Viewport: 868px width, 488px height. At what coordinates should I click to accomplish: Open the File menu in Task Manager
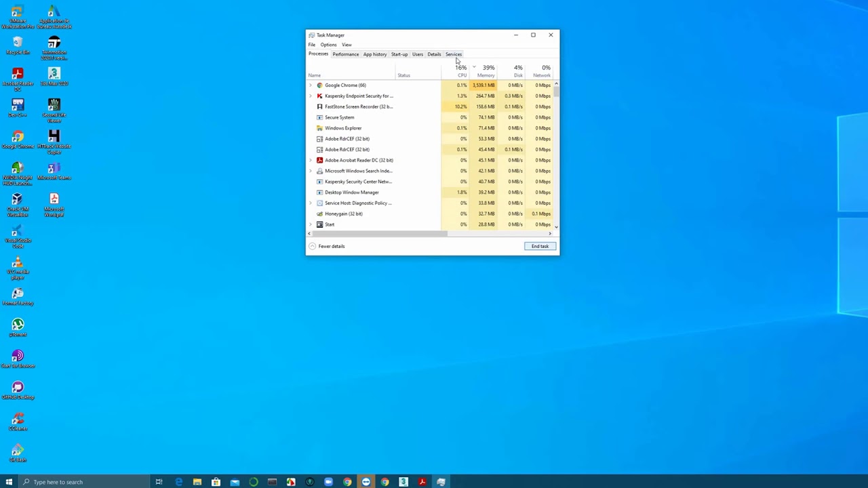tap(312, 45)
